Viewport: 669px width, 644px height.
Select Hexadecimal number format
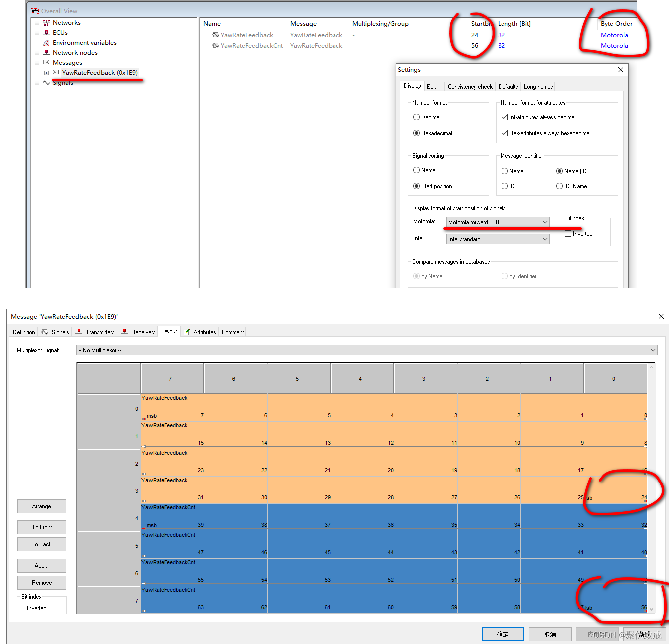[x=416, y=133]
